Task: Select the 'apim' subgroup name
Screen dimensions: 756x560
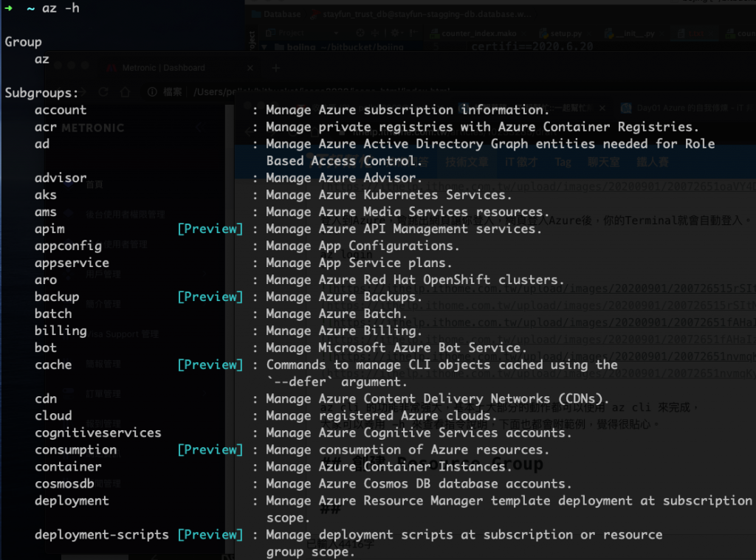Action: click(49, 229)
